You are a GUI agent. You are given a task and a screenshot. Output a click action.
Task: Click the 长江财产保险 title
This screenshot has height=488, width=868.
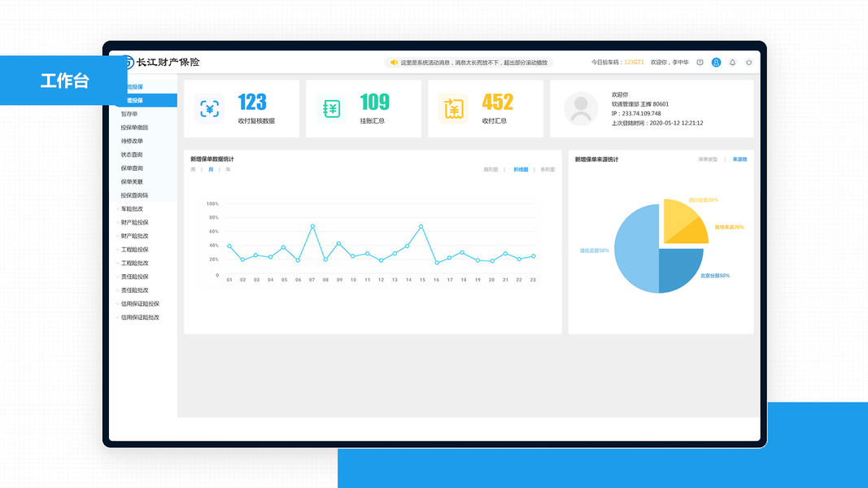click(x=168, y=63)
